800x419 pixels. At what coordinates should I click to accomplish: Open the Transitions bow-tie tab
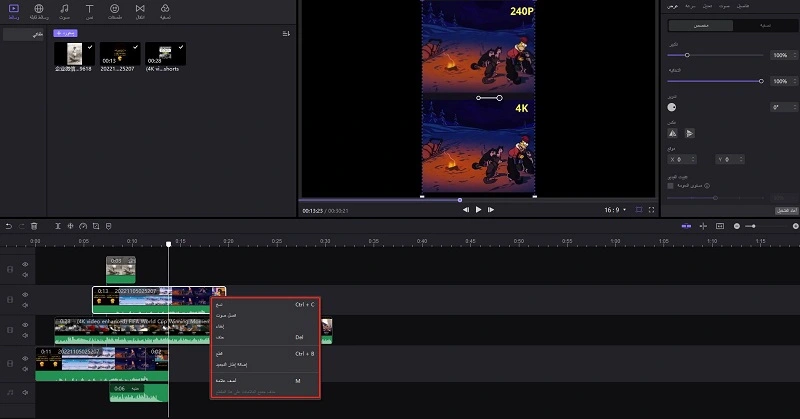point(140,11)
